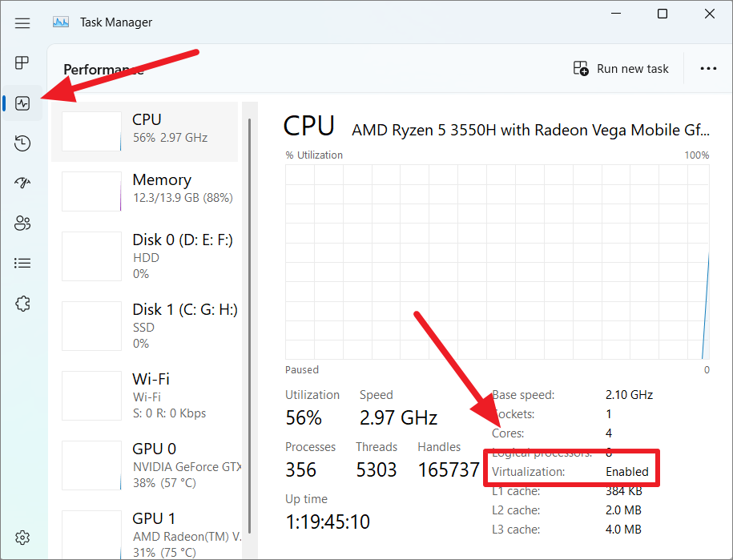The image size is (733, 560).
Task: Click the Run new task button
Action: coord(622,68)
